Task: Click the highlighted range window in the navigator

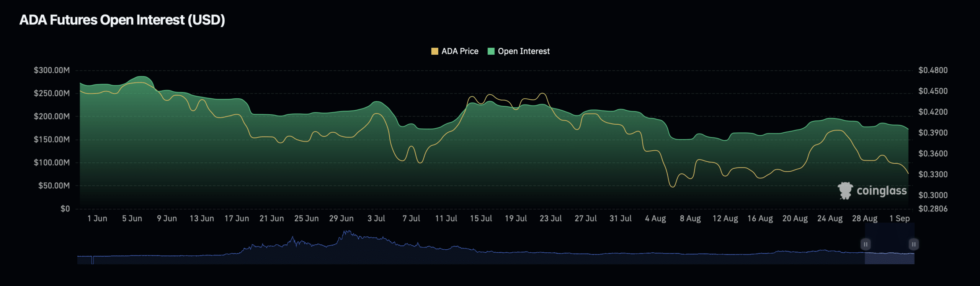Action: coord(889,243)
